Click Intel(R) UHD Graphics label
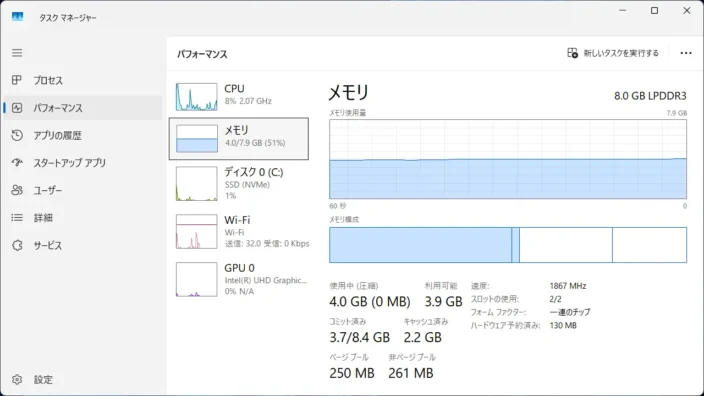The width and height of the screenshot is (704, 396). coord(265,280)
